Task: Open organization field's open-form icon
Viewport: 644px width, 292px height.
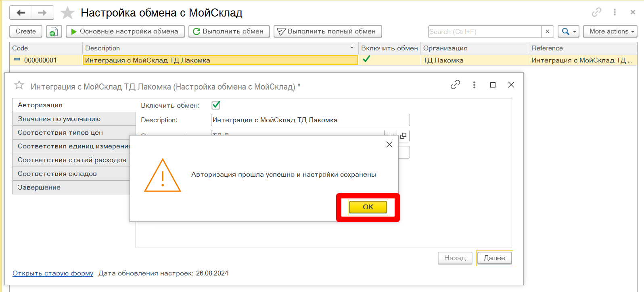Action: coord(404,136)
